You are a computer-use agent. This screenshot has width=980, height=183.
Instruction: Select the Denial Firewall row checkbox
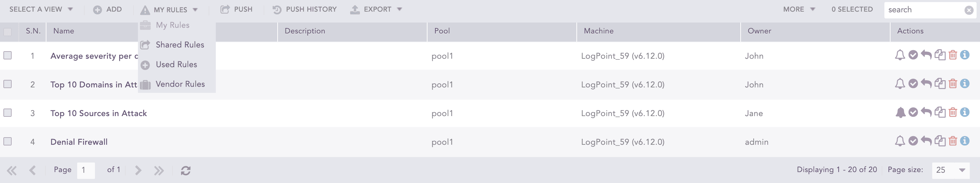pos(8,141)
